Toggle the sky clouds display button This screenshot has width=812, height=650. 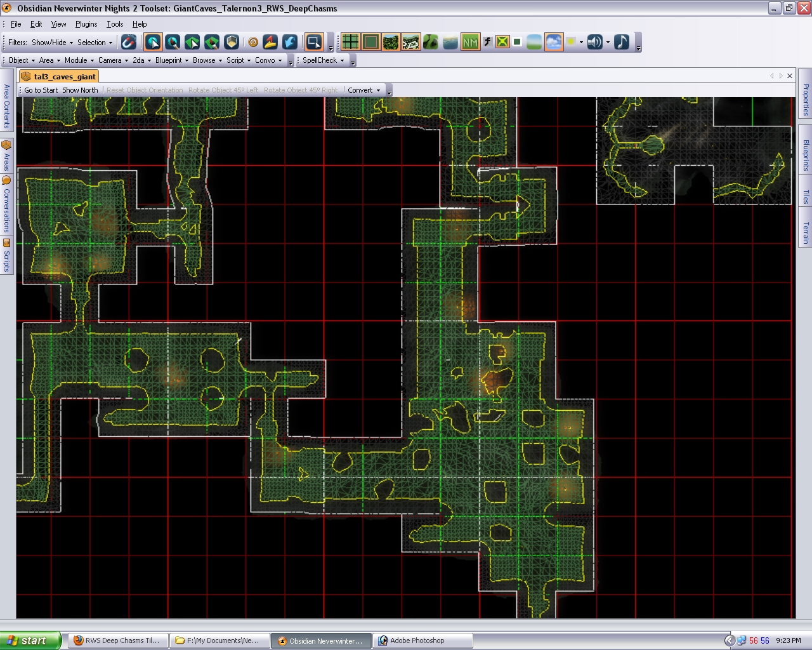(553, 43)
